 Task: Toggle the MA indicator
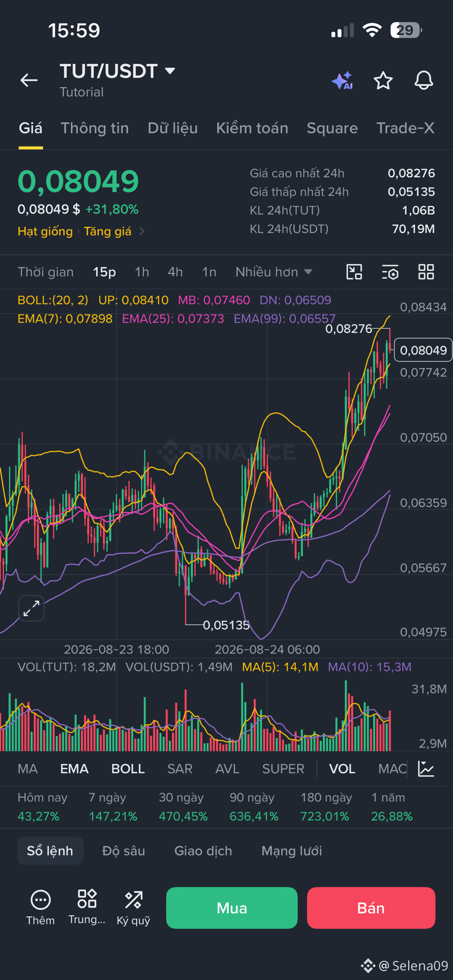27,769
